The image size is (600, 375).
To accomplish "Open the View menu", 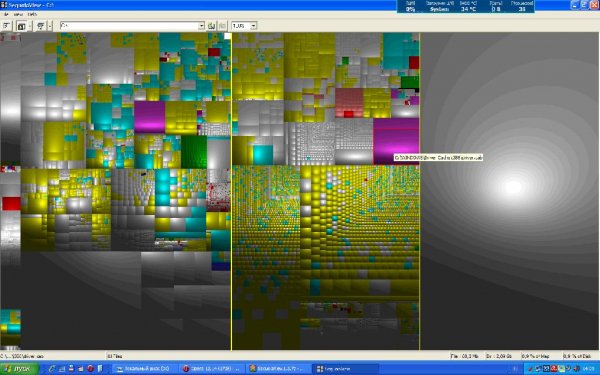I will 18,14.
